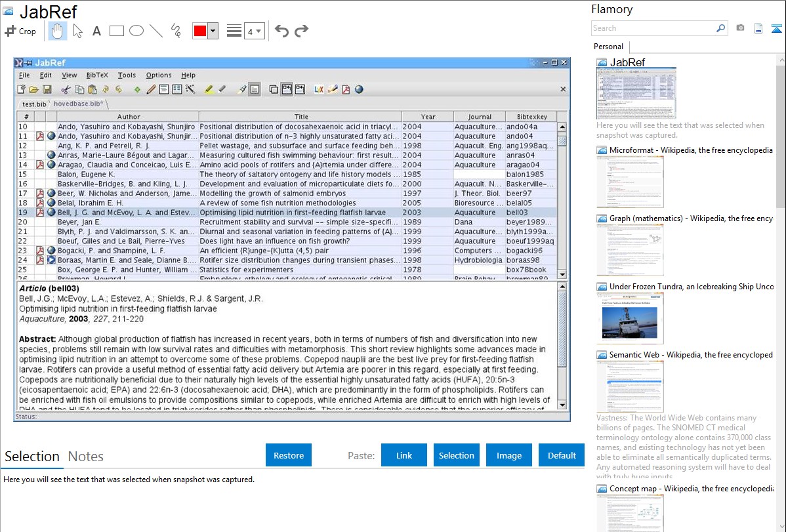This screenshot has width=786, height=532.
Task: Click magic wand icon in JabRef toolbar
Action: click(x=190, y=89)
